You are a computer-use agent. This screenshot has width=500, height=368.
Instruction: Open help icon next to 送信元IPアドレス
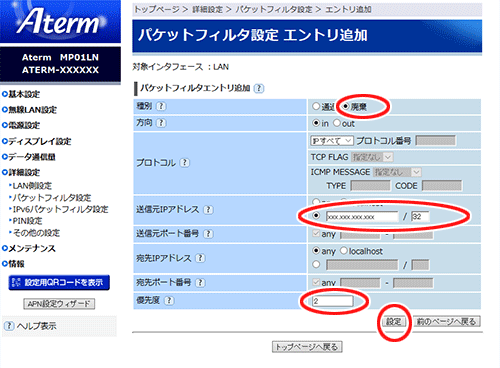(x=208, y=210)
